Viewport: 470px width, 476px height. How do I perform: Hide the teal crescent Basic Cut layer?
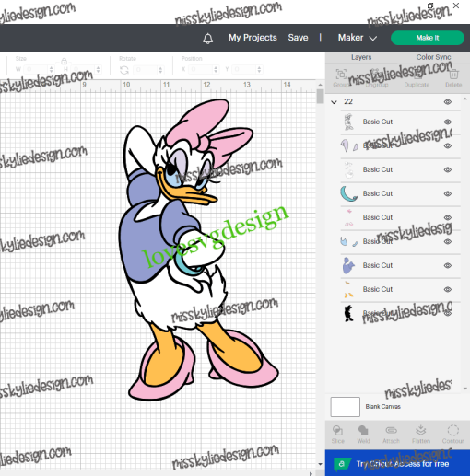coord(448,193)
